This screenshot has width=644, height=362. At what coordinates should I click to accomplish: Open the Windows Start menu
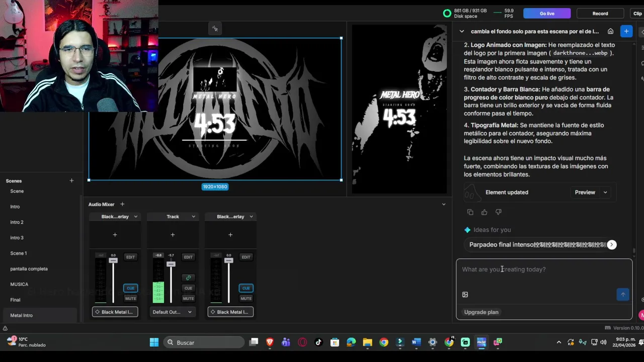point(154,342)
